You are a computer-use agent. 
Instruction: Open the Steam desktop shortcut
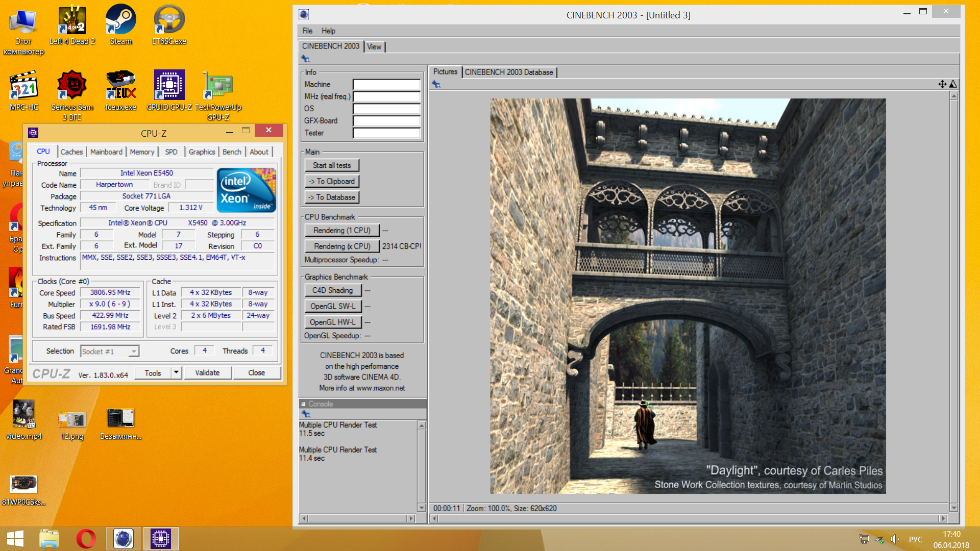point(120,25)
